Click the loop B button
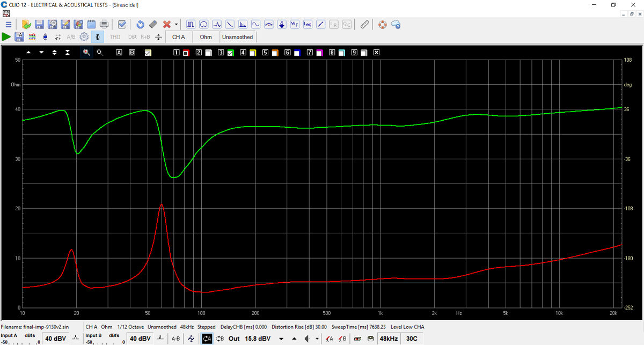The image size is (644, 345). point(219,339)
